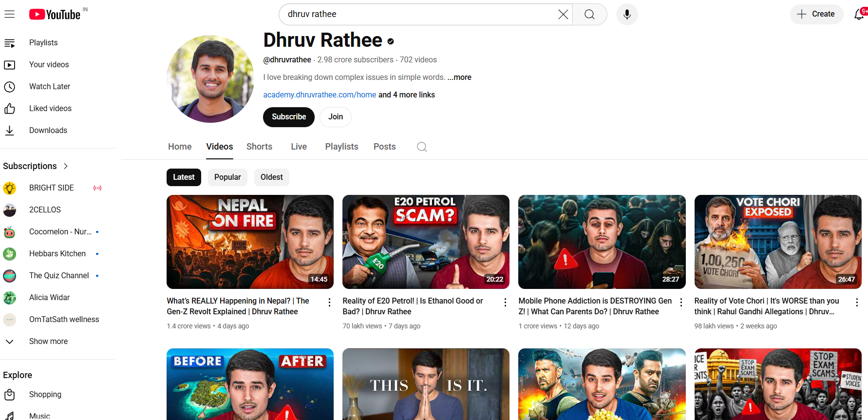Select the Latest sort chip
Screen dimensions: 868x420
pos(184,177)
